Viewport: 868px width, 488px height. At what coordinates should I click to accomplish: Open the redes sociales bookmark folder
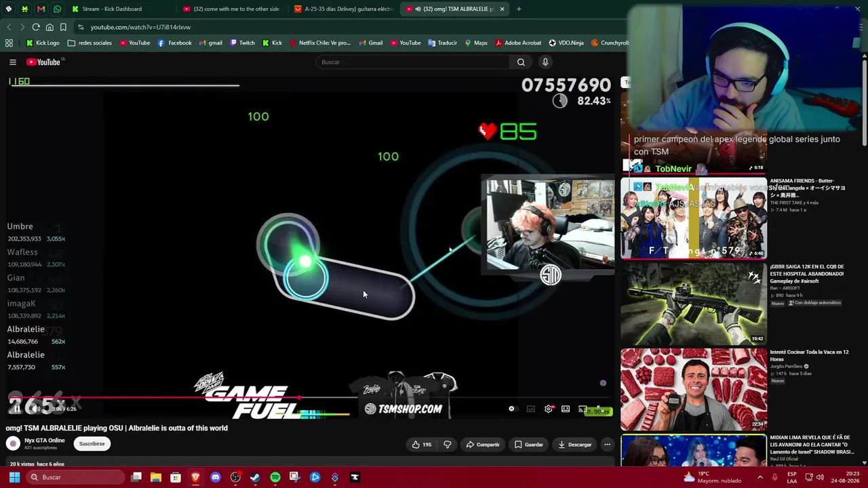click(x=90, y=43)
